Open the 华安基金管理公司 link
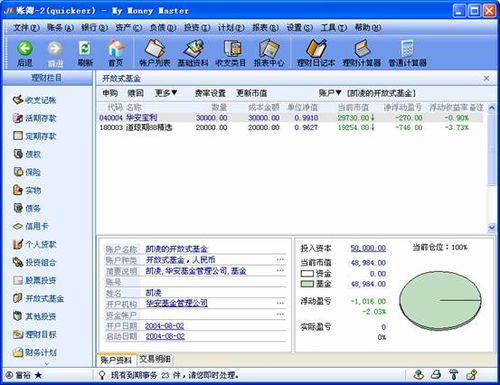Image resolution: width=500 pixels, height=385 pixels. click(x=177, y=303)
